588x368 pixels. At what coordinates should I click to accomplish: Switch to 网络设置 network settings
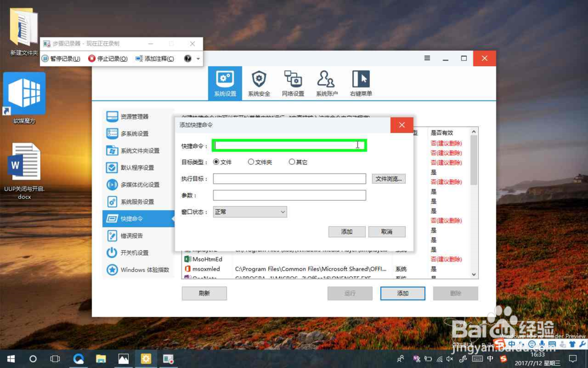[x=293, y=82]
